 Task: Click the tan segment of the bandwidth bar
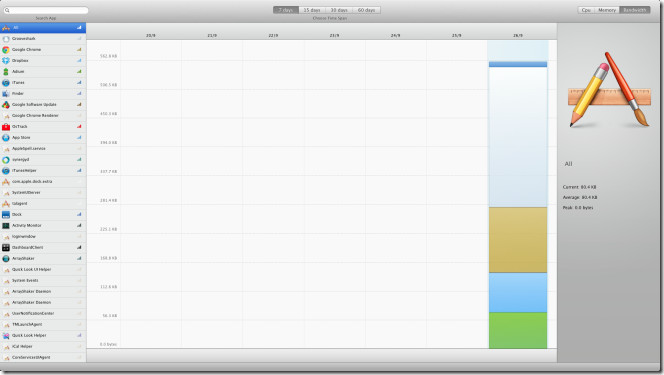coord(518,240)
